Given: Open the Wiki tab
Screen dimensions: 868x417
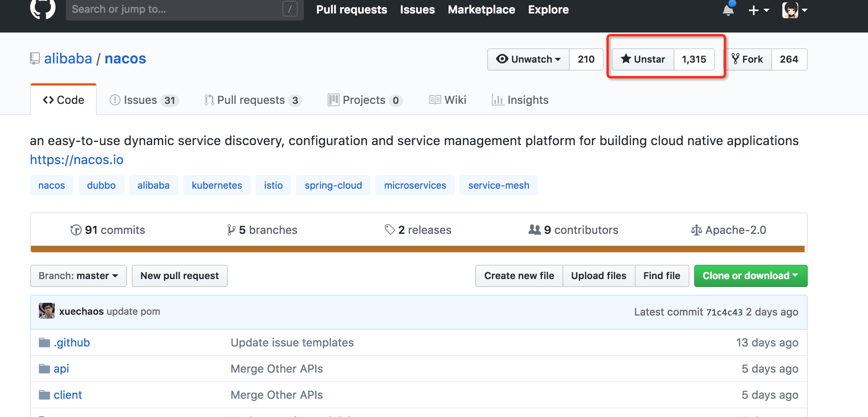Looking at the screenshot, I should pyautogui.click(x=447, y=100).
